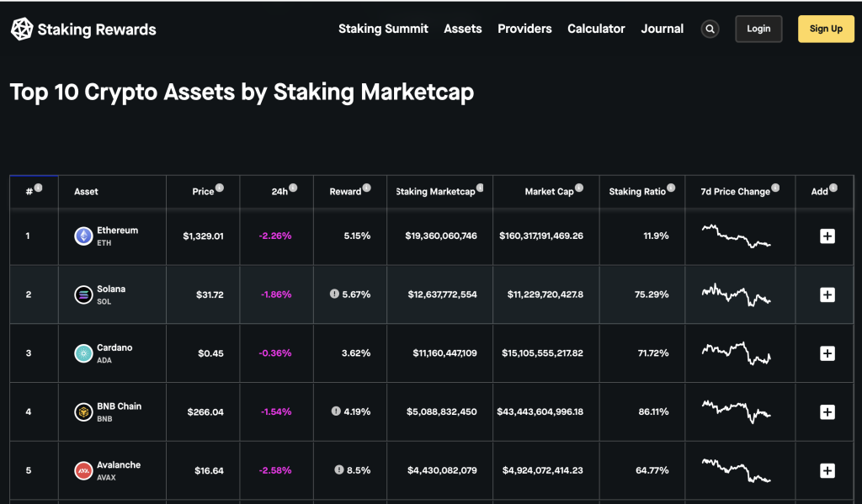This screenshot has height=504, width=862.
Task: Open the Providers nav item
Action: [524, 29]
